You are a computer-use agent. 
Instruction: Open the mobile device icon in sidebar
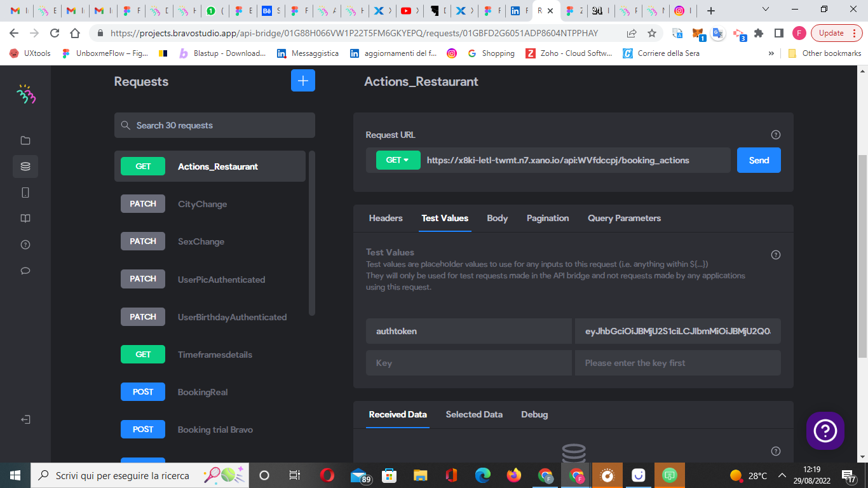pyautogui.click(x=25, y=193)
